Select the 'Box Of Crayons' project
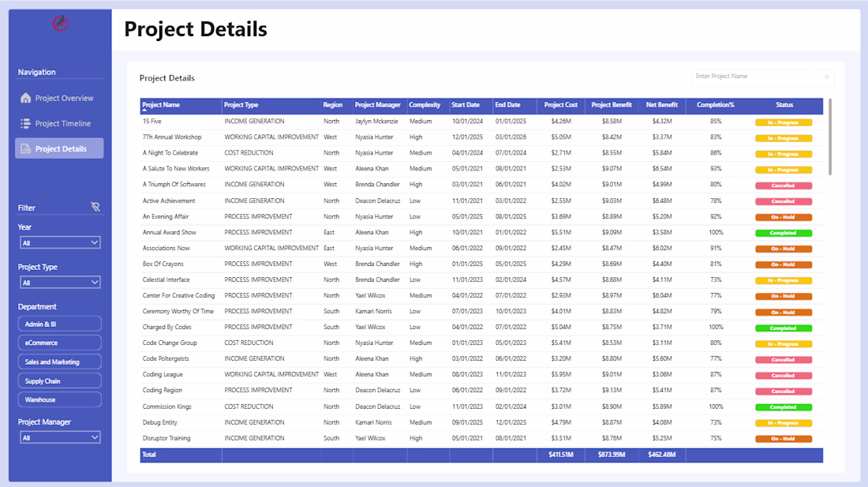The image size is (868, 487). [x=163, y=264]
